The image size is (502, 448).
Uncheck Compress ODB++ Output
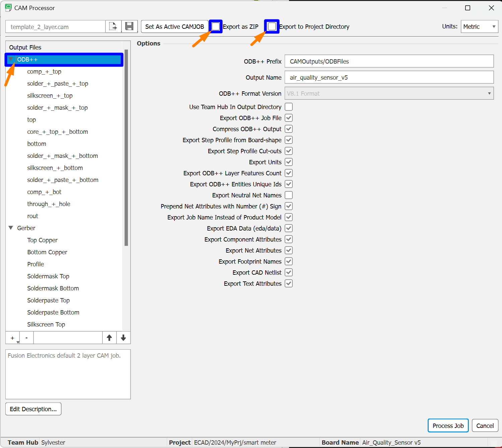coord(288,129)
